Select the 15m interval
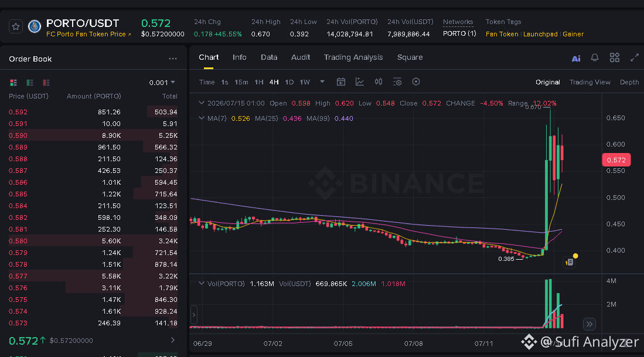644x357 pixels. (241, 82)
